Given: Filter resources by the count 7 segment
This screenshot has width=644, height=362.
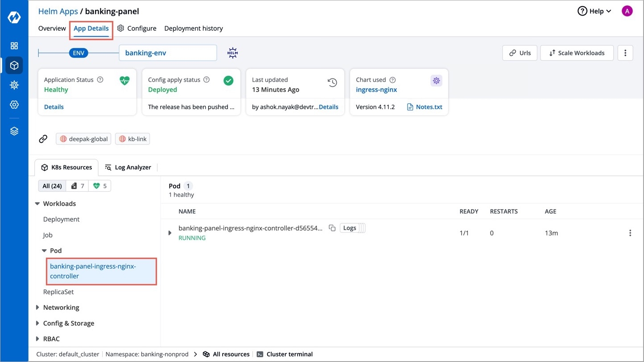Looking at the screenshot, I should point(78,186).
